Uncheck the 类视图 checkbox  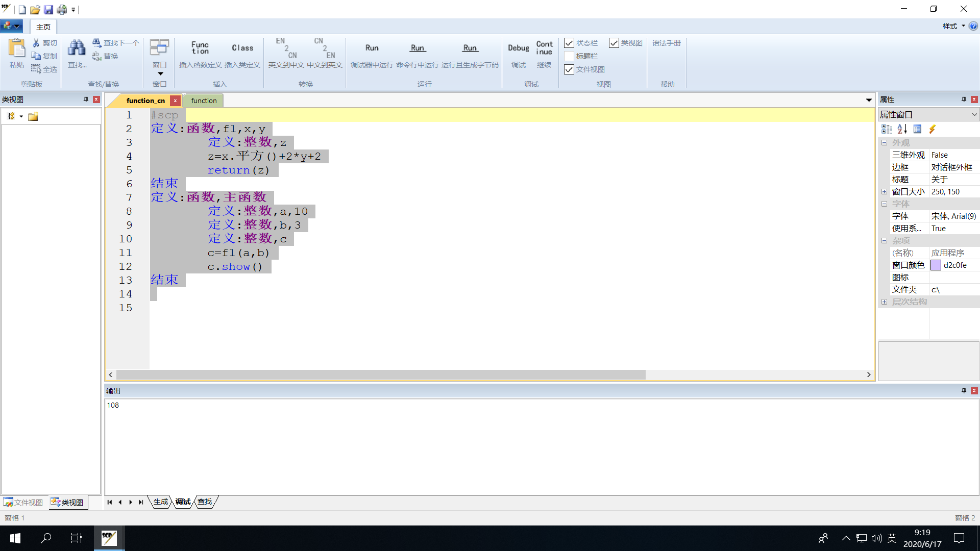(x=614, y=43)
